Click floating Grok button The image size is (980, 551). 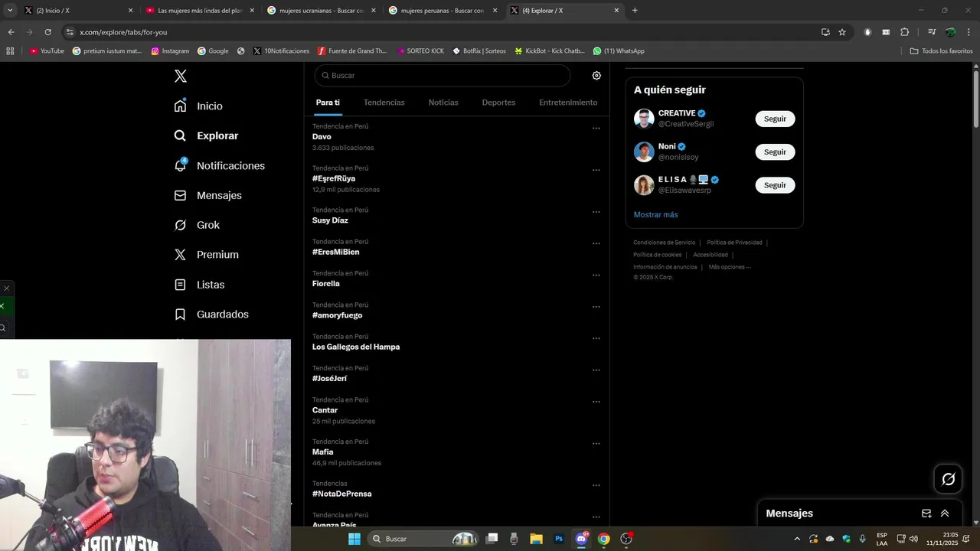coord(948,479)
